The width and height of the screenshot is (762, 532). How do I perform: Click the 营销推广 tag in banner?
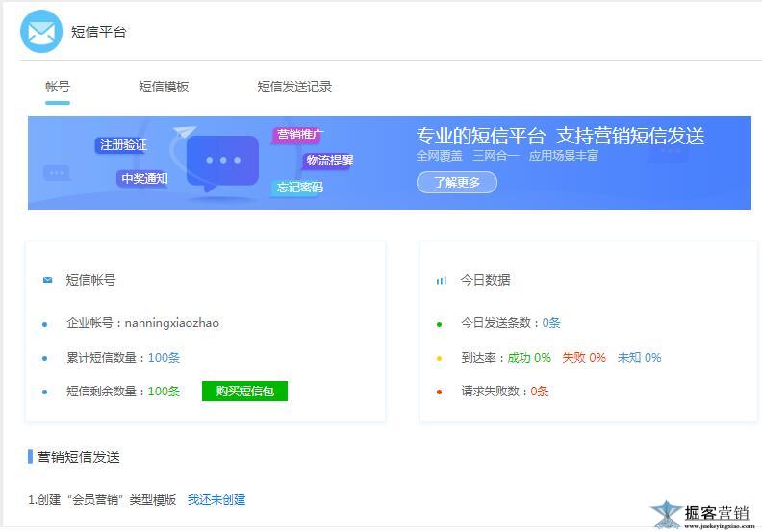pyautogui.click(x=299, y=135)
